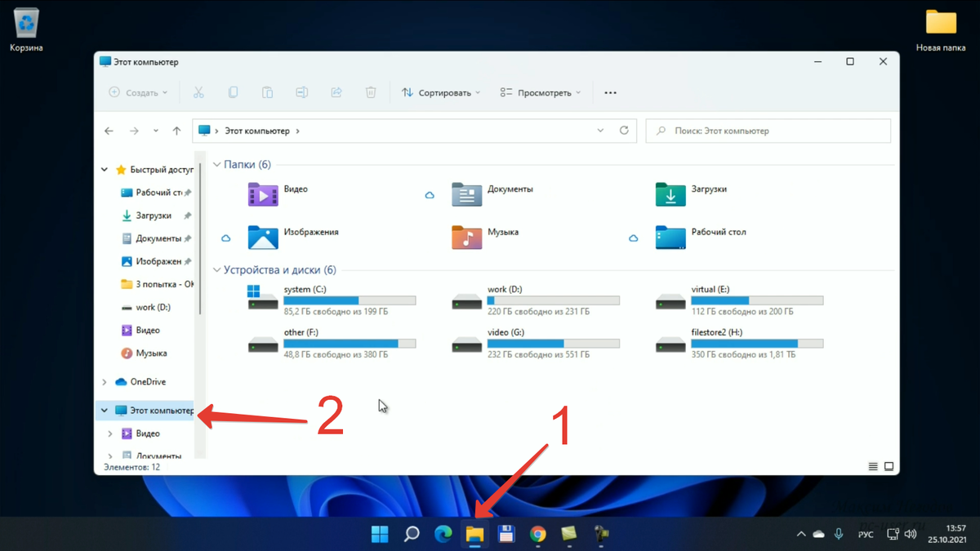Open address bar history dropdown chevron
Screen dimensions: 980x551
point(600,131)
